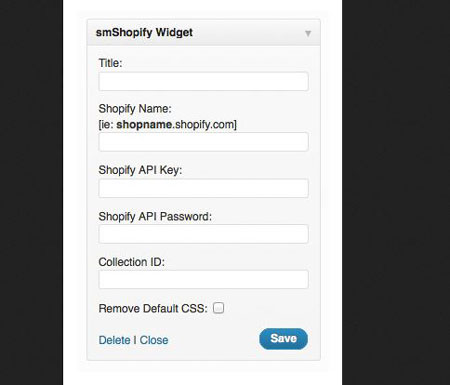Click the Shopify Name text box
Viewport: 450px width, 385px height.
tap(203, 142)
